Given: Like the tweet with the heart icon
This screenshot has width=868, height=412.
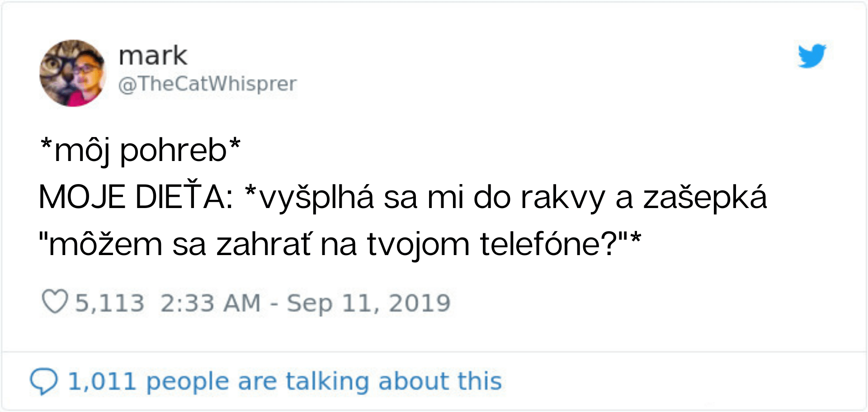Looking at the screenshot, I should tap(55, 302).
